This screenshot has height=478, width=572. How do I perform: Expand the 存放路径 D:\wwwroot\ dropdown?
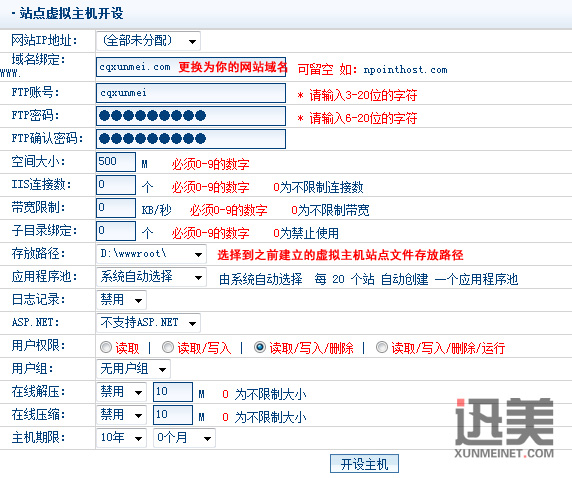coord(151,254)
